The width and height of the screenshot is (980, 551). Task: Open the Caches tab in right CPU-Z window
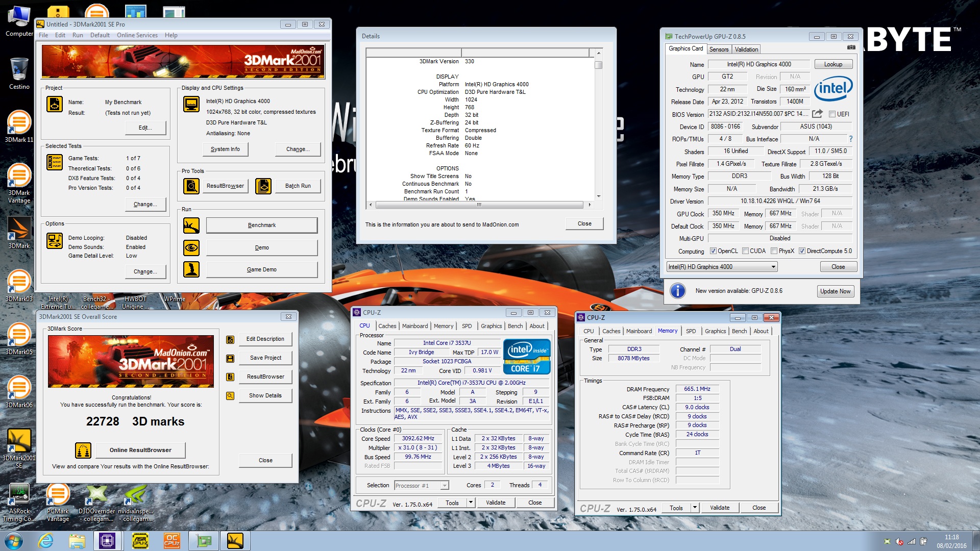(x=611, y=331)
